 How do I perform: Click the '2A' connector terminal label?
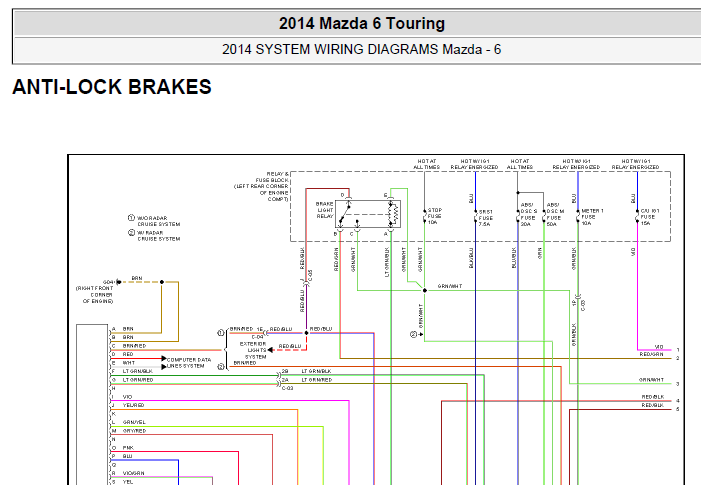pos(285,380)
